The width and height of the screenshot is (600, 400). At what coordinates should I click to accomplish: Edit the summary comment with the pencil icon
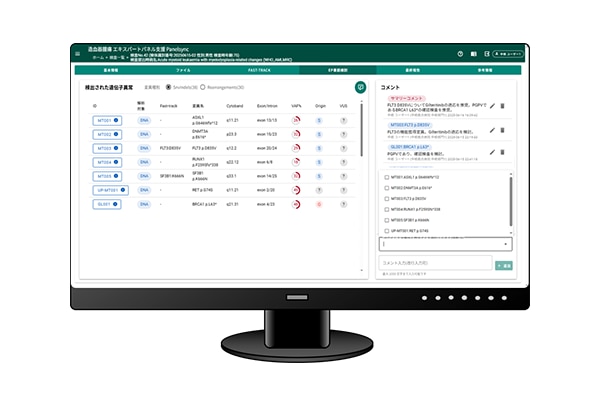492,105
